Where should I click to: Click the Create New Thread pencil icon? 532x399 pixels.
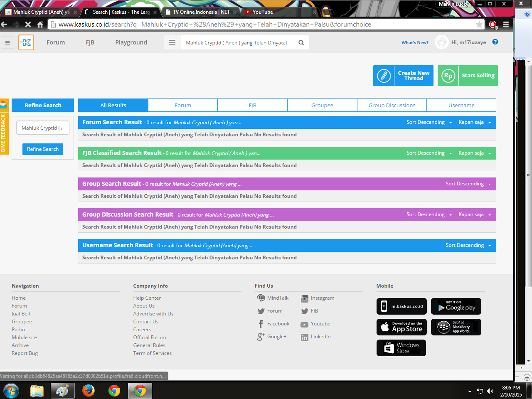click(384, 76)
